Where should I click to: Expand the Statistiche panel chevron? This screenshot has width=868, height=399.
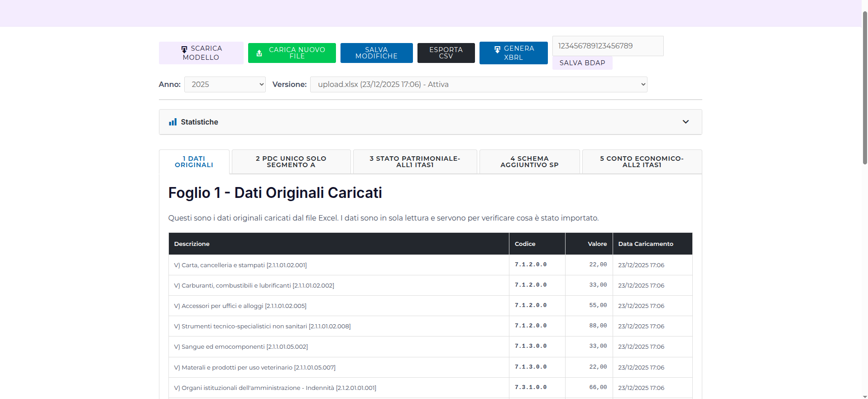[x=686, y=122]
